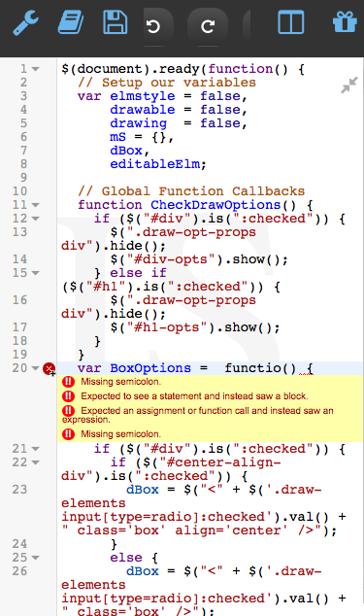Open the gift box icon

tap(345, 21)
